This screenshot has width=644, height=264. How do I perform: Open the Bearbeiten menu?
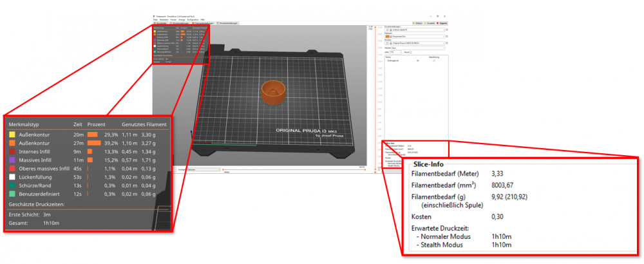pyautogui.click(x=164, y=20)
